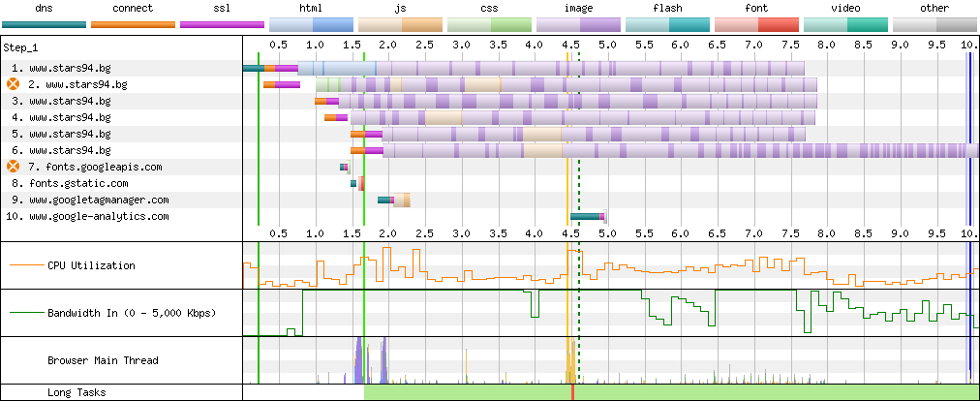This screenshot has height=401, width=980.
Task: Click the 5.0 tick on the top time axis
Action: pos(607,46)
